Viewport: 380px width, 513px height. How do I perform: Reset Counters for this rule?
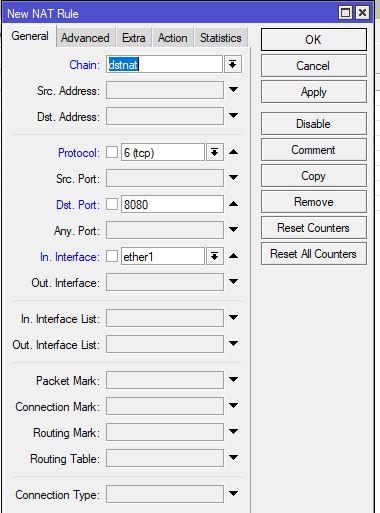pyautogui.click(x=314, y=228)
